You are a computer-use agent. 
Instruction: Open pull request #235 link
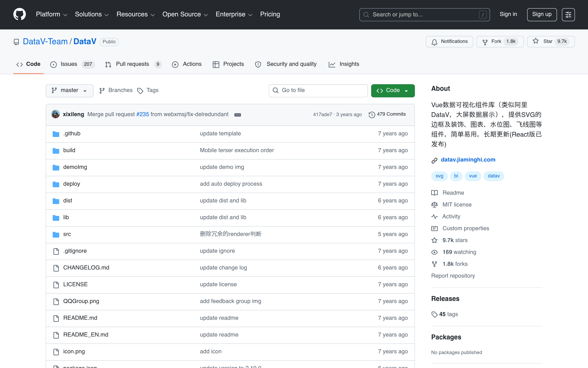pos(143,114)
